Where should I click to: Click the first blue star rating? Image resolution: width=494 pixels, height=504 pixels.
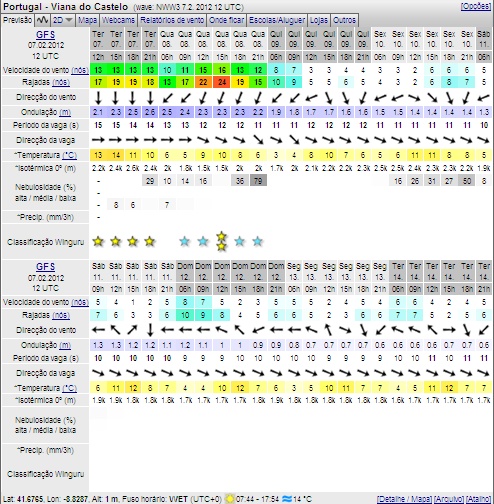[x=185, y=241]
